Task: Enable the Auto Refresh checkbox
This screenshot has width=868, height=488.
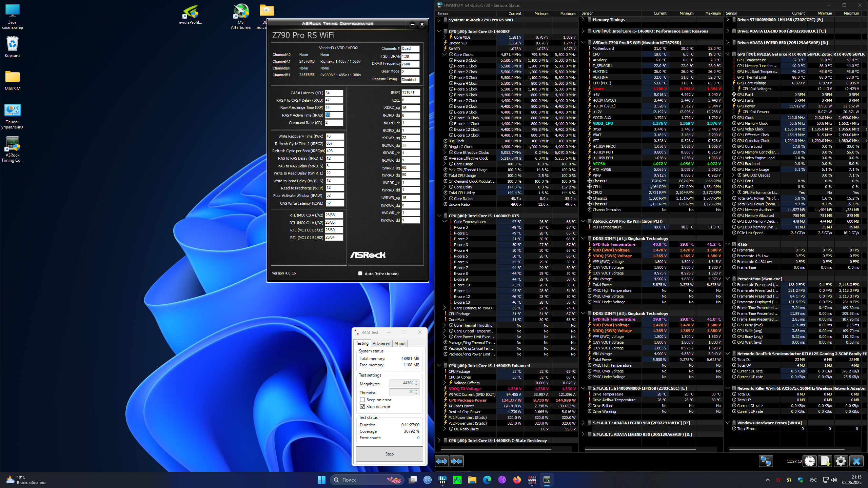Action: [360, 273]
